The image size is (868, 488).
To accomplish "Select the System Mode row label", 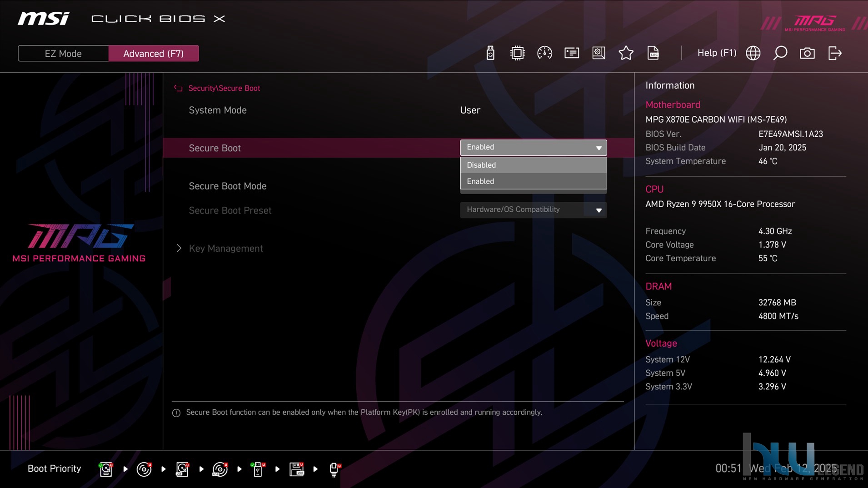I will 218,110.
